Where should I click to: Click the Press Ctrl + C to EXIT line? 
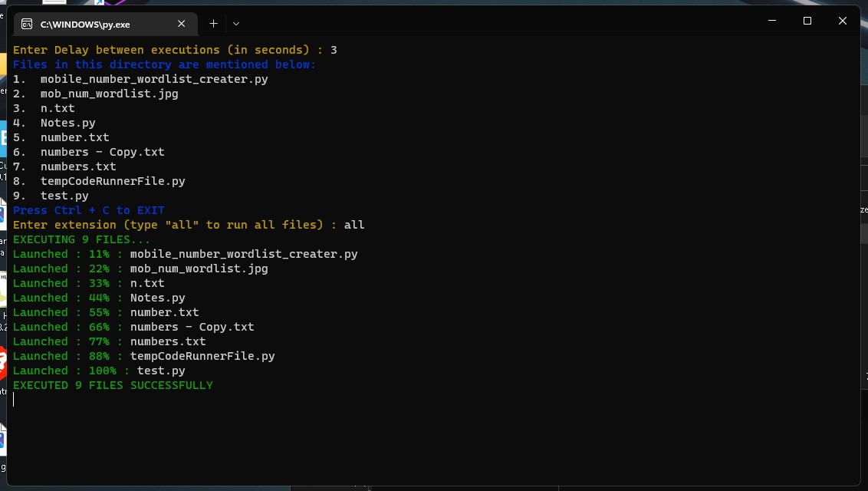[x=89, y=209]
